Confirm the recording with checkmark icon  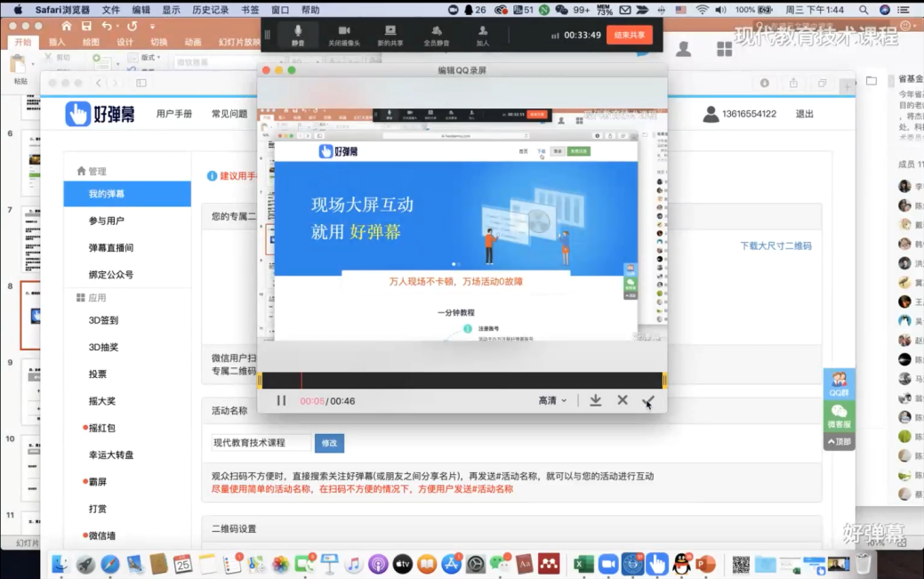(648, 401)
